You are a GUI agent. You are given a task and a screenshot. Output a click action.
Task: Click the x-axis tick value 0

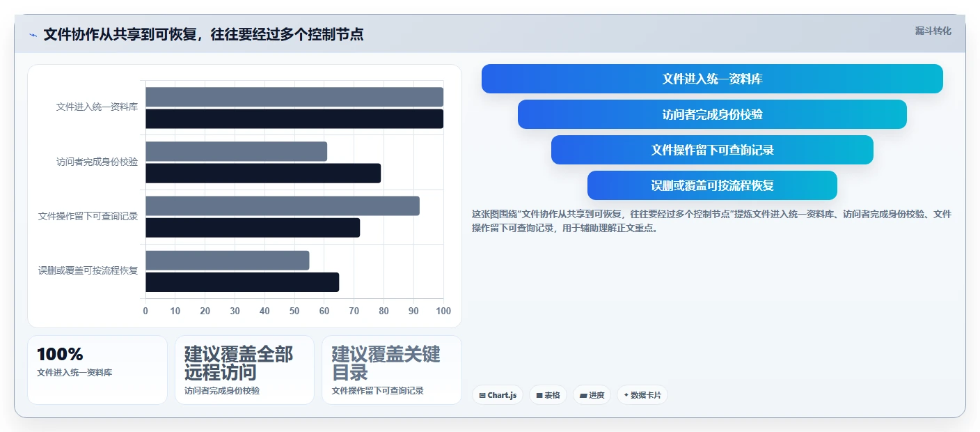click(145, 311)
